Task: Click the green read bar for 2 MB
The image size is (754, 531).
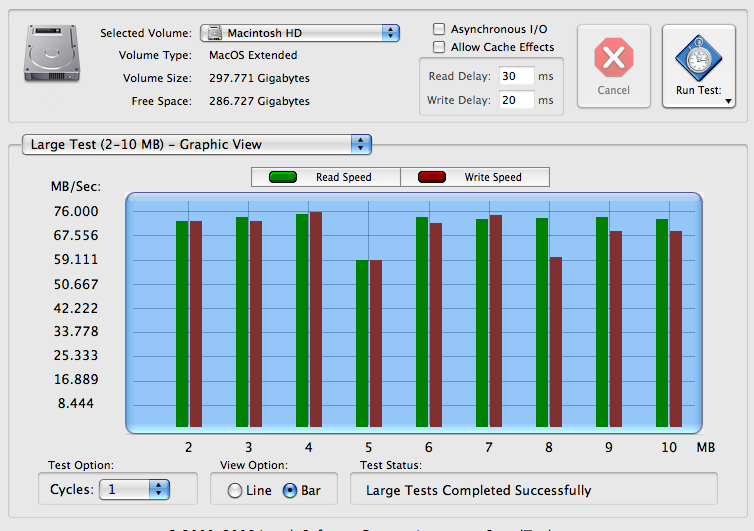Action: (182, 324)
